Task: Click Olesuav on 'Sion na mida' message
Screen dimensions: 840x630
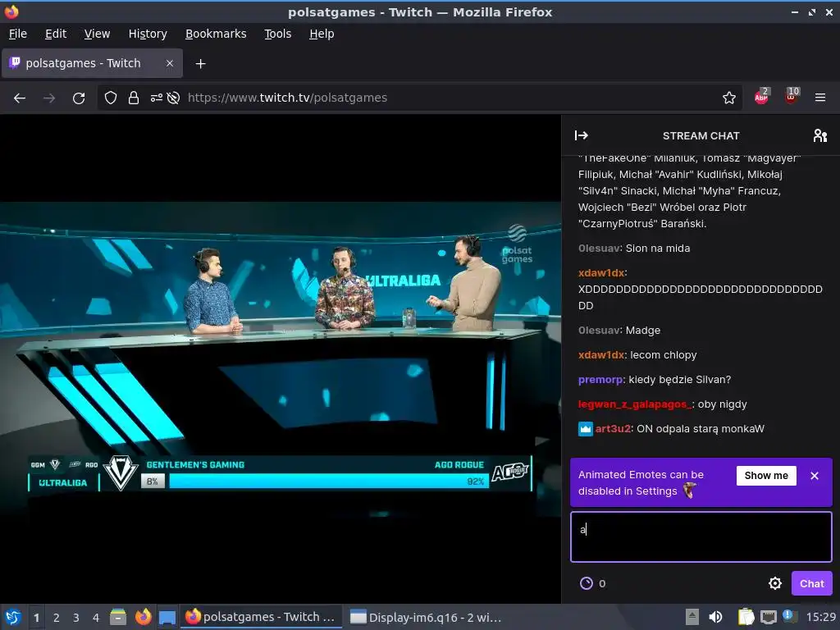Action: pyautogui.click(x=599, y=248)
